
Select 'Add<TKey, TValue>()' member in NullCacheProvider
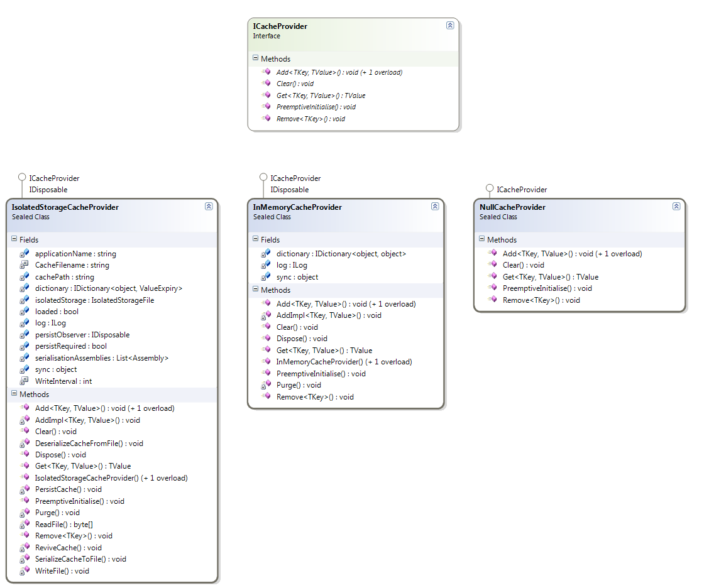[572, 254]
